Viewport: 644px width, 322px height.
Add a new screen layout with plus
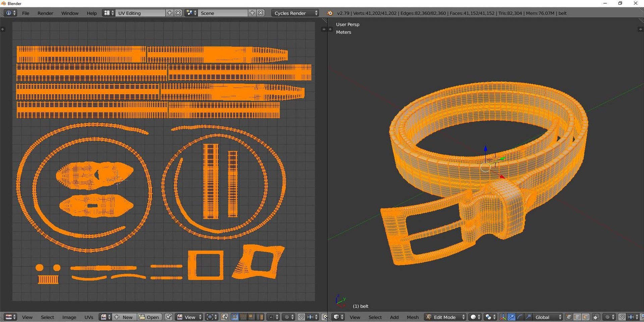pos(170,13)
